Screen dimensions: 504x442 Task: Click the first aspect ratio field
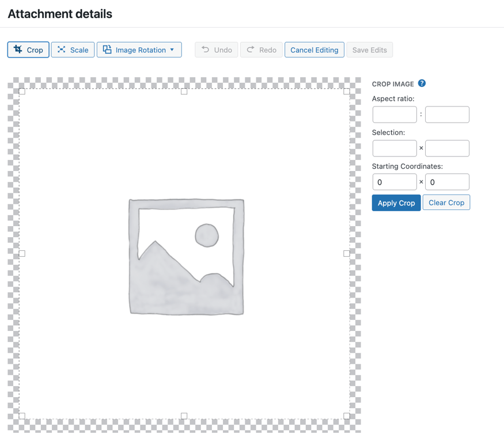tap(394, 114)
